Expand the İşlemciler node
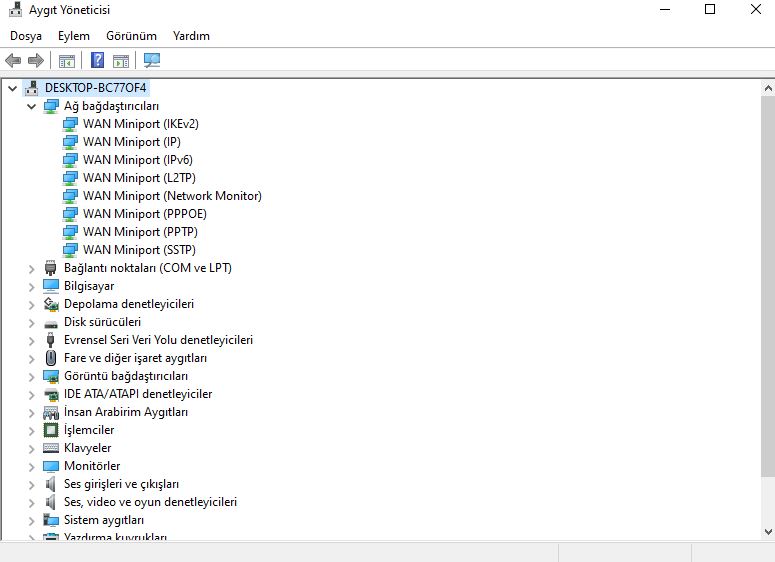This screenshot has height=562, width=775. click(x=32, y=431)
